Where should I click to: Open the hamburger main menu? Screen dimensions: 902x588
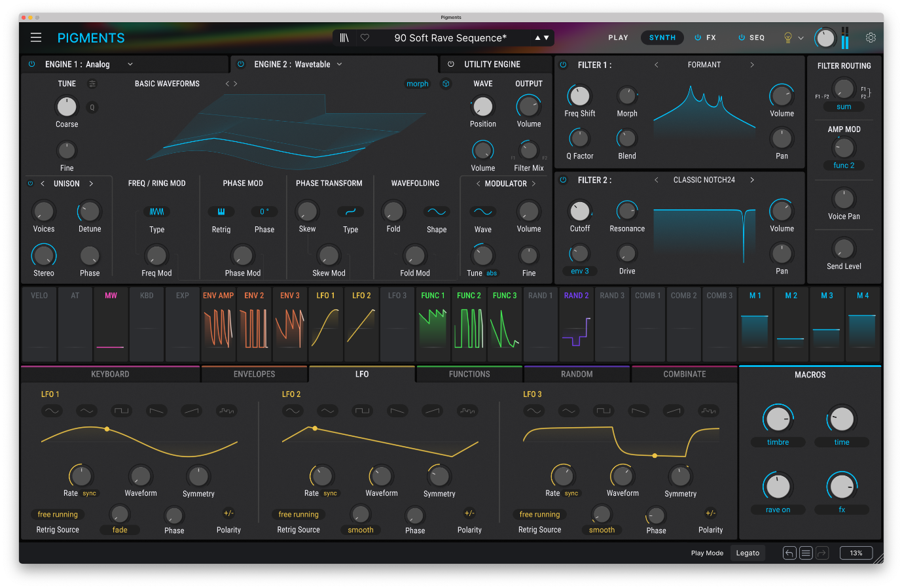pos(36,38)
